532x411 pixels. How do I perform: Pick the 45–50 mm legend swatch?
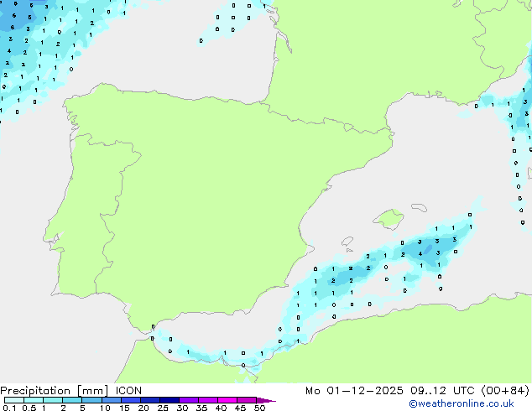[247, 400]
